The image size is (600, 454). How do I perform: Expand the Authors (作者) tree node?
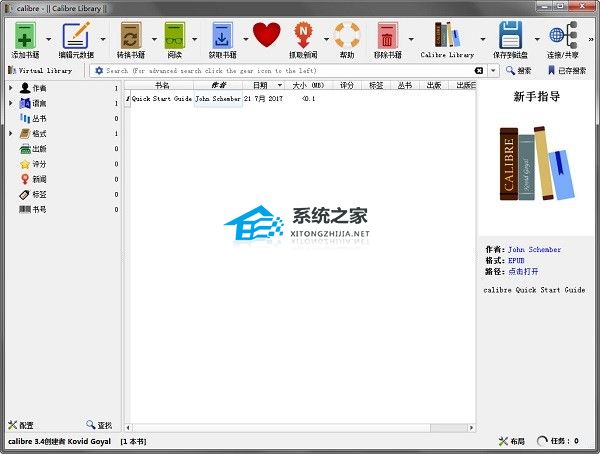(x=11, y=89)
